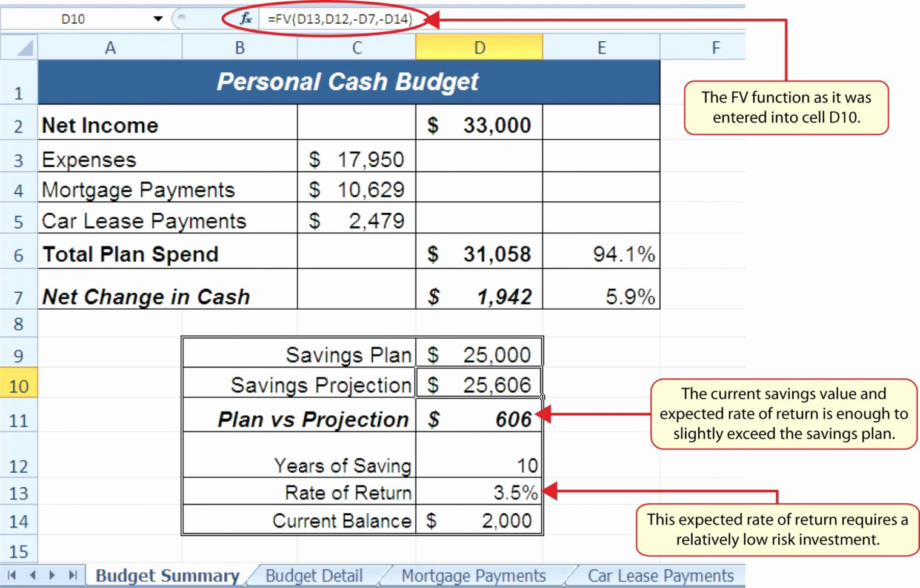Viewport: 920px width, 588px height.
Task: Select the Rate of Return cell showing 3.5%
Action: tap(479, 492)
